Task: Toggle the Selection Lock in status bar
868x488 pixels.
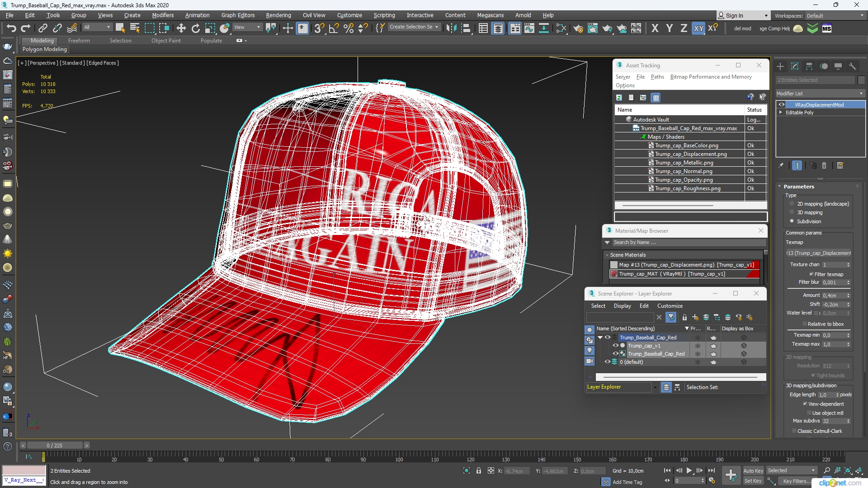Action: 479,471
